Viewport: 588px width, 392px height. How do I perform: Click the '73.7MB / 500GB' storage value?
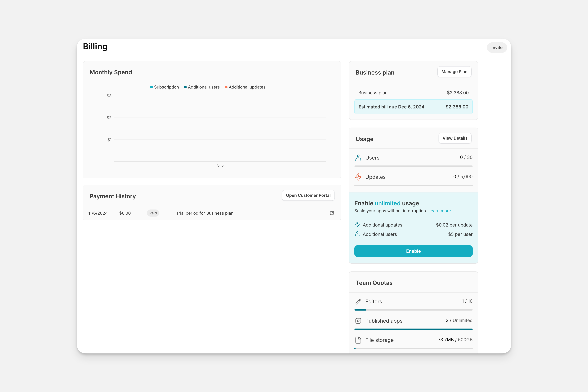click(x=455, y=339)
